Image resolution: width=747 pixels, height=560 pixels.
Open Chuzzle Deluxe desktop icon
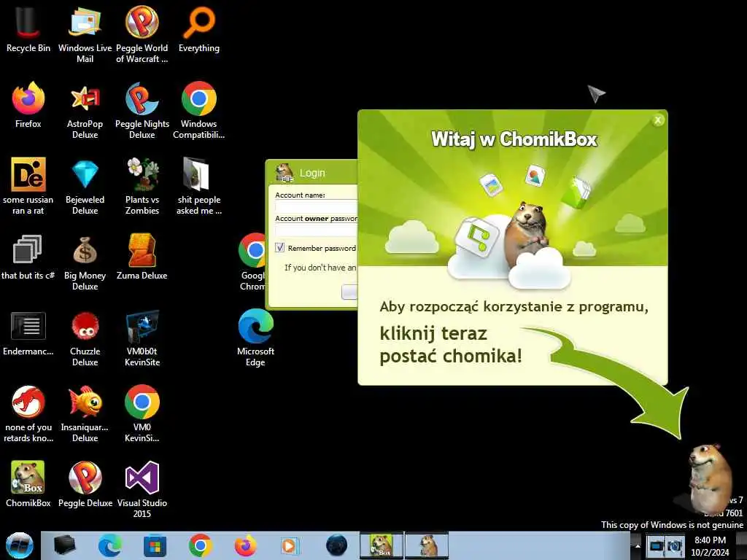[85, 337]
